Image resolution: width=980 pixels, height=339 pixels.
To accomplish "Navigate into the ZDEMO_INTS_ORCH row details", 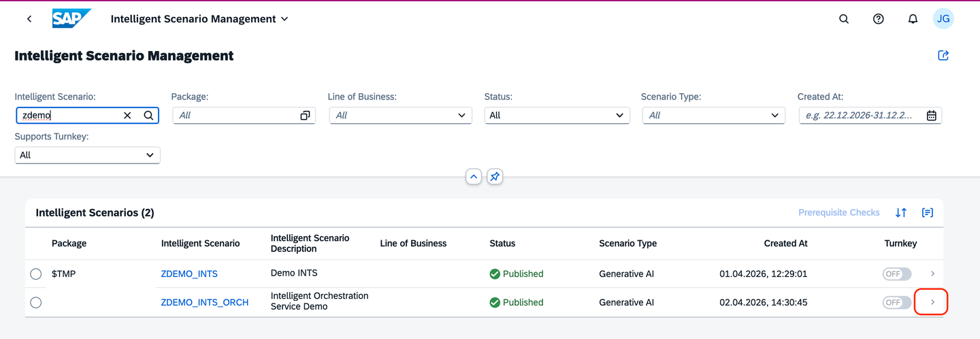I will [x=932, y=302].
